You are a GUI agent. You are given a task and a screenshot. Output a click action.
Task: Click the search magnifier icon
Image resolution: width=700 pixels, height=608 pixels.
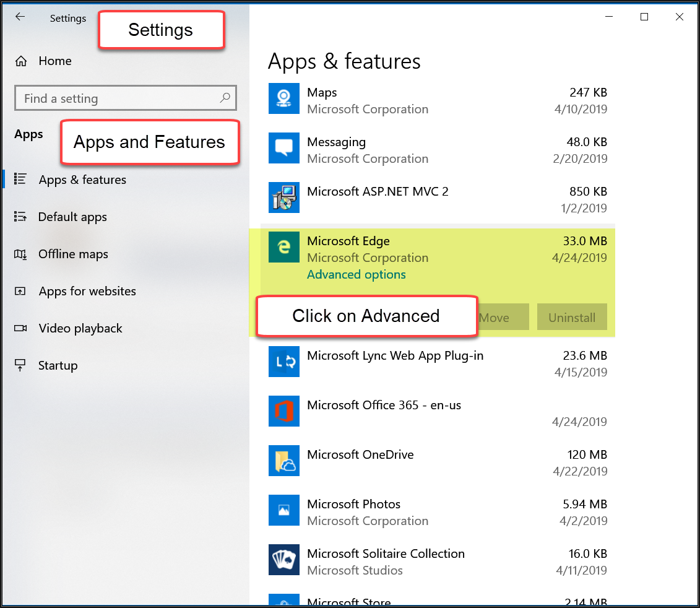[225, 98]
